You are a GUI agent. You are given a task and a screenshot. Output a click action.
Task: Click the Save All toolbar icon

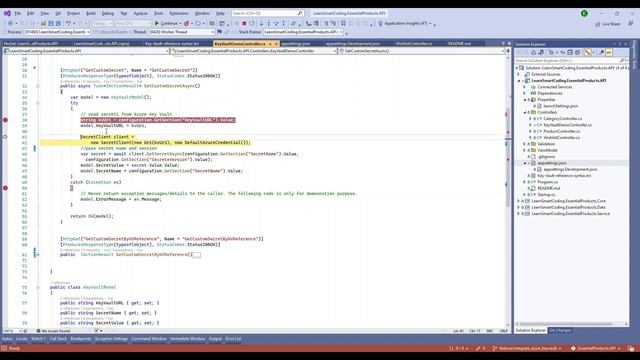point(58,24)
